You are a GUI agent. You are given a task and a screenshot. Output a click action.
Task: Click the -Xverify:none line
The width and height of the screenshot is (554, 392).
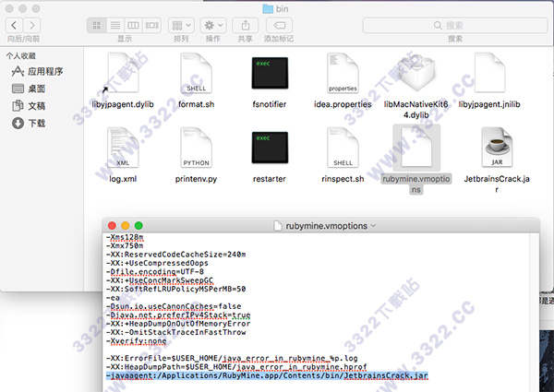tap(137, 341)
